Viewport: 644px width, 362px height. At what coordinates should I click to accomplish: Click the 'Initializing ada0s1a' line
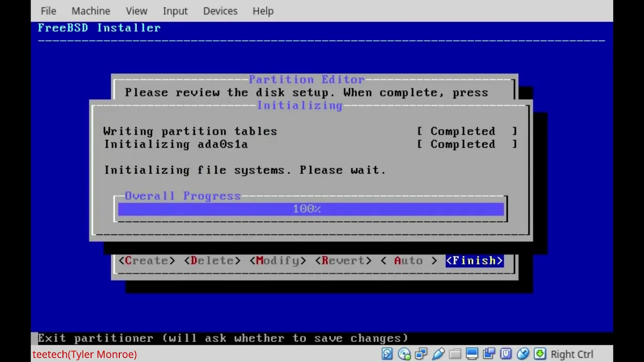[x=176, y=144]
